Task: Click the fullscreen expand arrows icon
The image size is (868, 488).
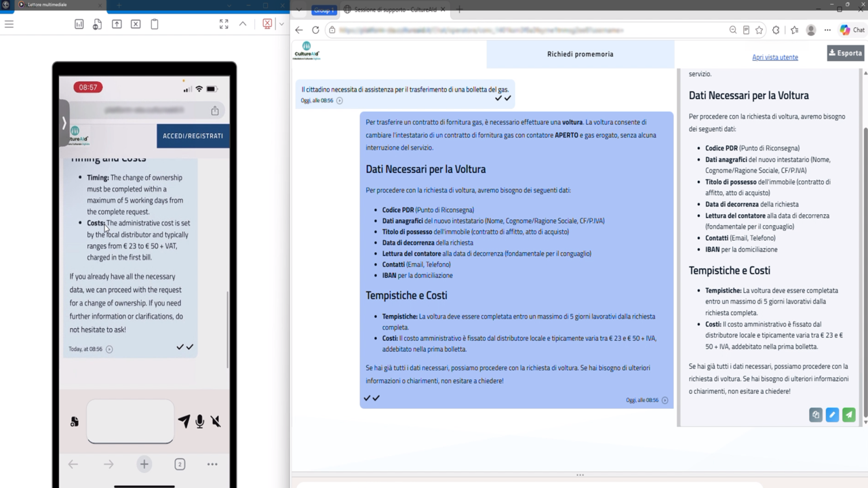Action: click(x=224, y=24)
